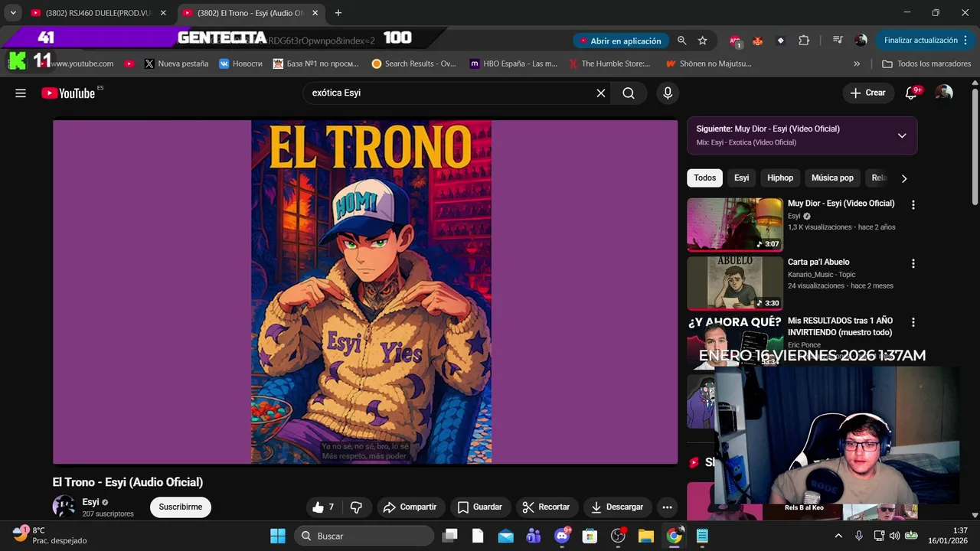Open the tab search dropdown arrow
This screenshot has width=980, height=551.
click(x=13, y=13)
